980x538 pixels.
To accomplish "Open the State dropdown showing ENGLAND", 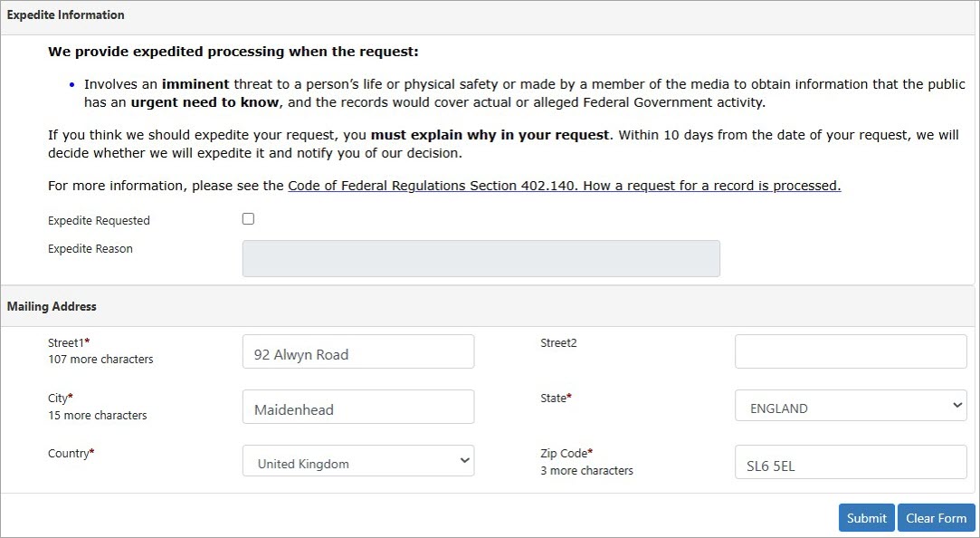I will pos(849,406).
